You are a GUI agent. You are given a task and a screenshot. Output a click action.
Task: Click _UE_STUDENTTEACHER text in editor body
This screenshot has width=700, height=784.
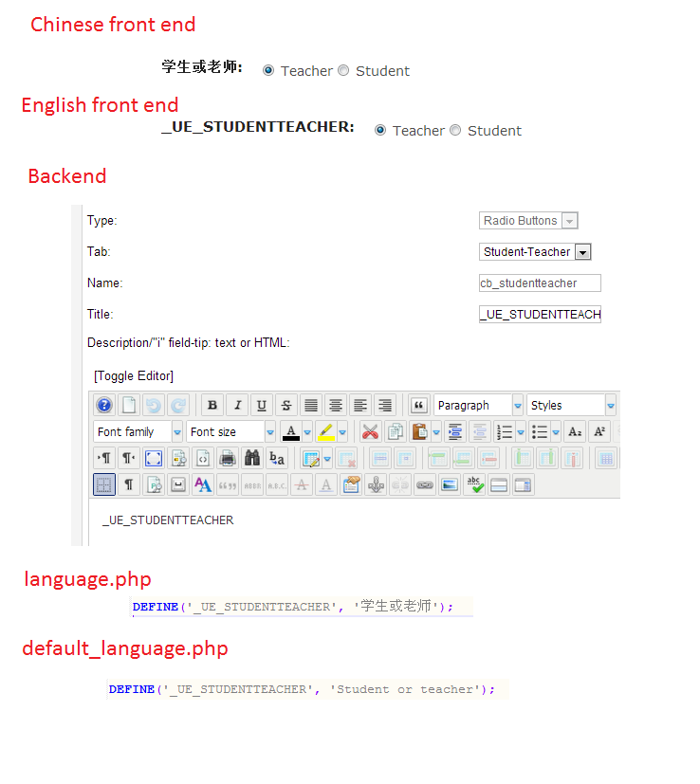[168, 520]
